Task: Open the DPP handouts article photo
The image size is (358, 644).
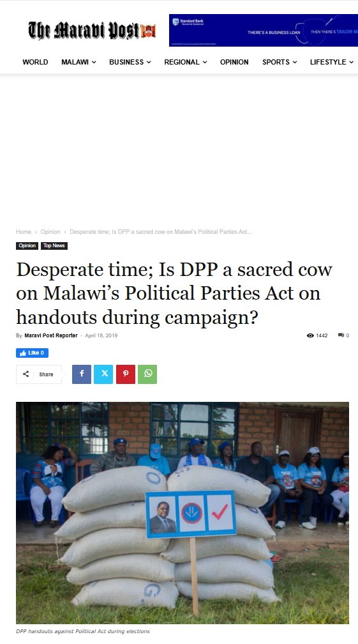Action: pyautogui.click(x=183, y=513)
